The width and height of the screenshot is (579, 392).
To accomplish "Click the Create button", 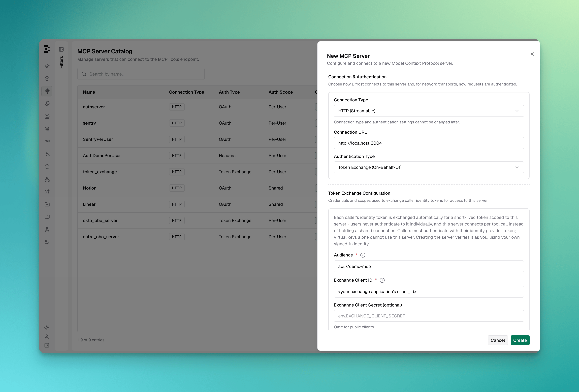I will [520, 340].
